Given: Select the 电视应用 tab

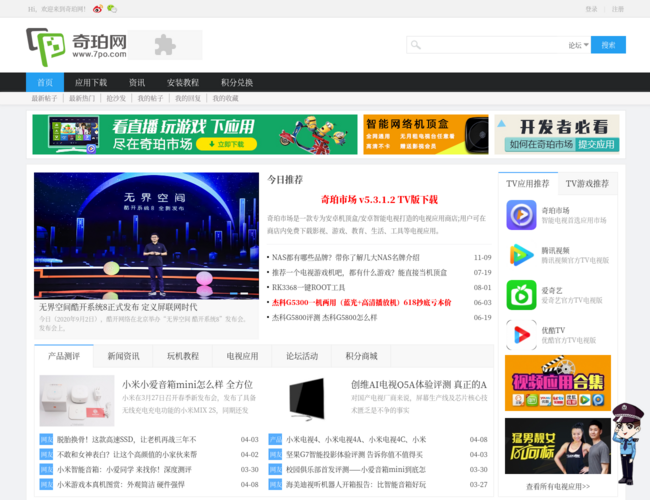Looking at the screenshot, I should [x=242, y=356].
